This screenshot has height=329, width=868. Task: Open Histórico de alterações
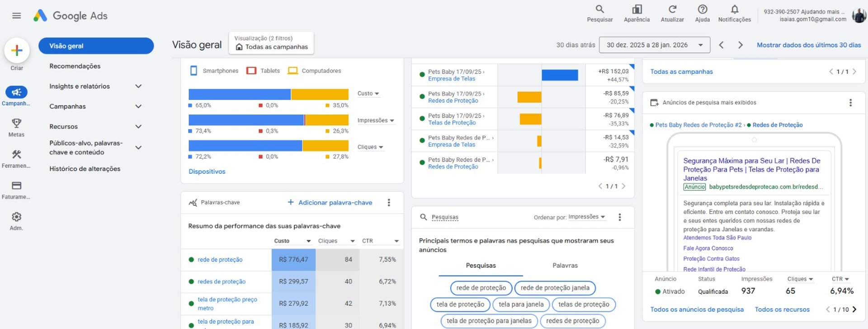(x=85, y=169)
